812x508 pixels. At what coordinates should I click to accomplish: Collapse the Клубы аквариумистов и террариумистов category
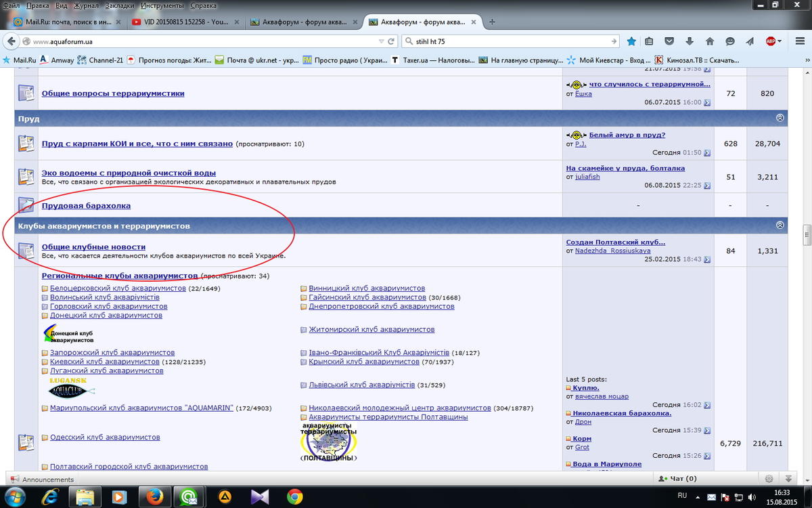[780, 225]
